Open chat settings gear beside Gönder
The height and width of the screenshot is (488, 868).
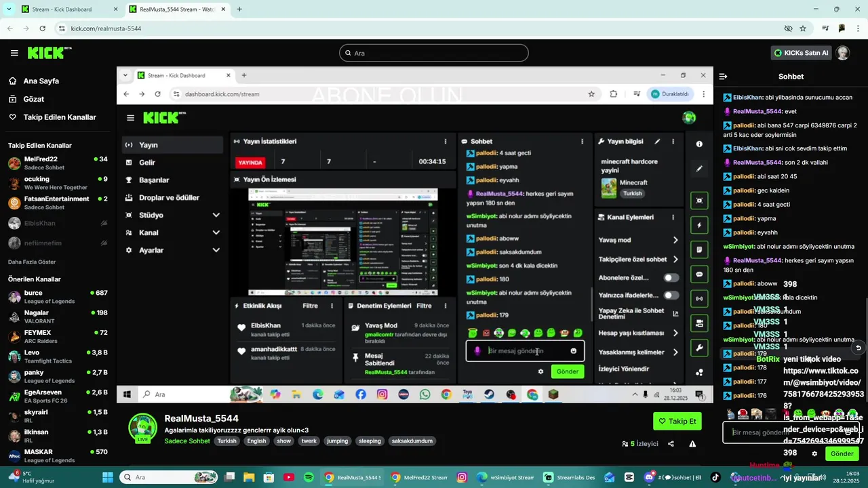click(814, 453)
